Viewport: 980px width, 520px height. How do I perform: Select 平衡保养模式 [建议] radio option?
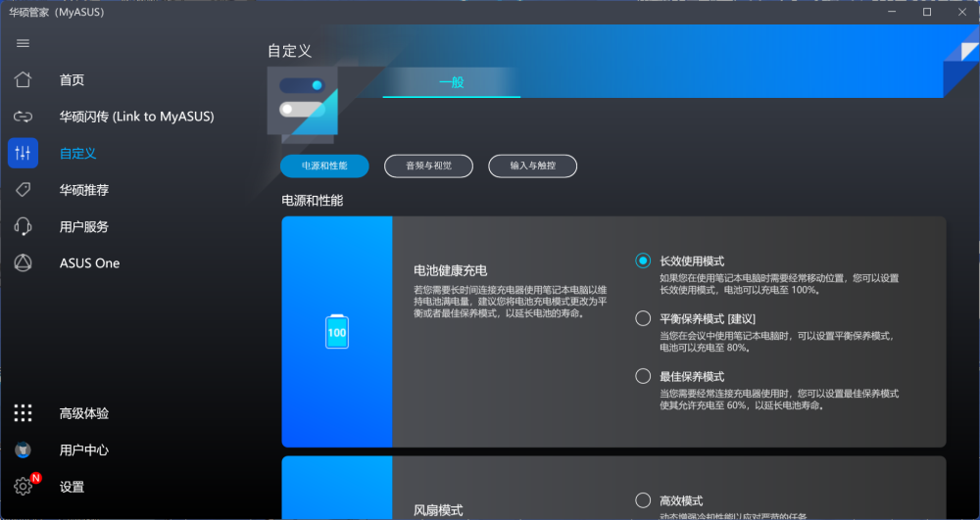(x=643, y=318)
